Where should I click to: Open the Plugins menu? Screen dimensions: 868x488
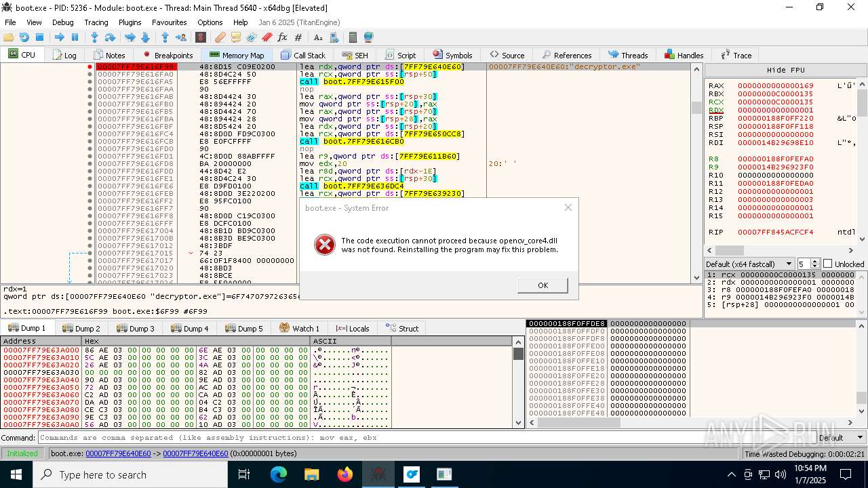pyautogui.click(x=130, y=22)
